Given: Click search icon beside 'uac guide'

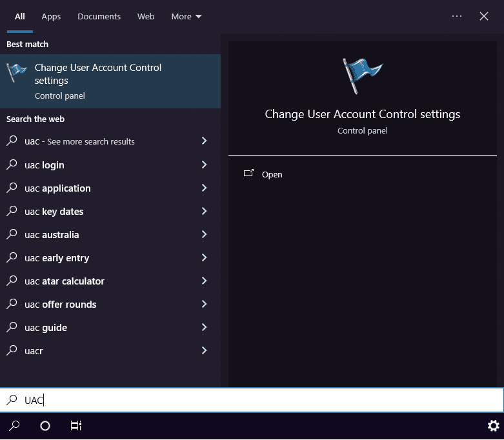Looking at the screenshot, I should (12, 327).
